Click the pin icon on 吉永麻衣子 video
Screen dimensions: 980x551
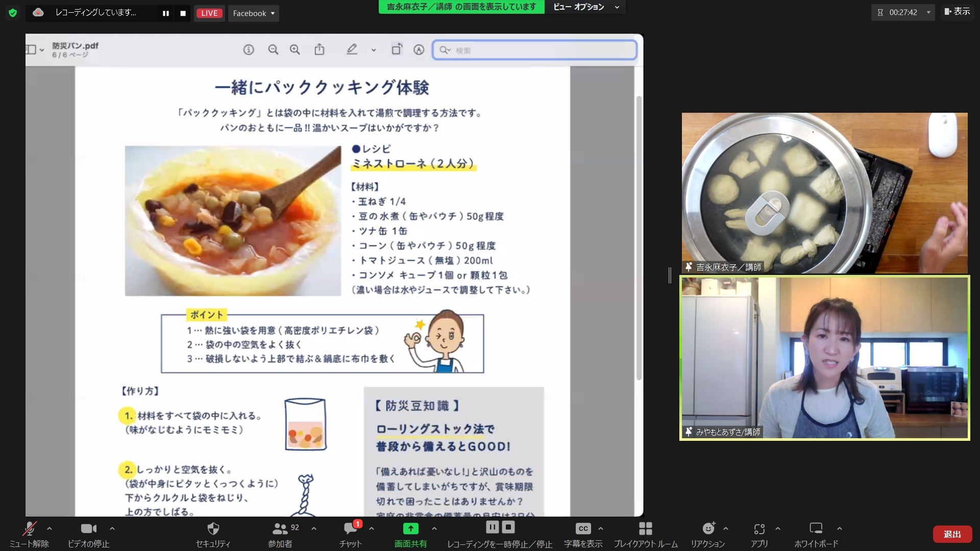click(689, 267)
